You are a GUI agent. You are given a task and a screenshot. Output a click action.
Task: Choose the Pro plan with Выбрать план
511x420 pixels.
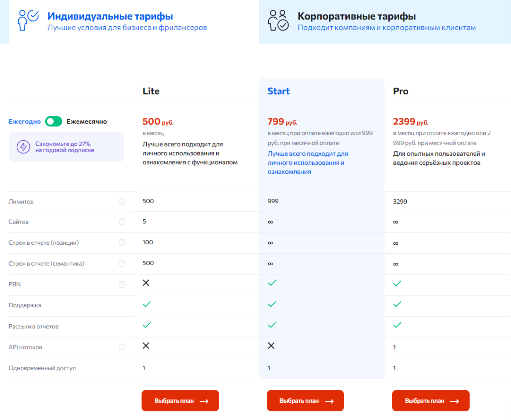coord(431,401)
